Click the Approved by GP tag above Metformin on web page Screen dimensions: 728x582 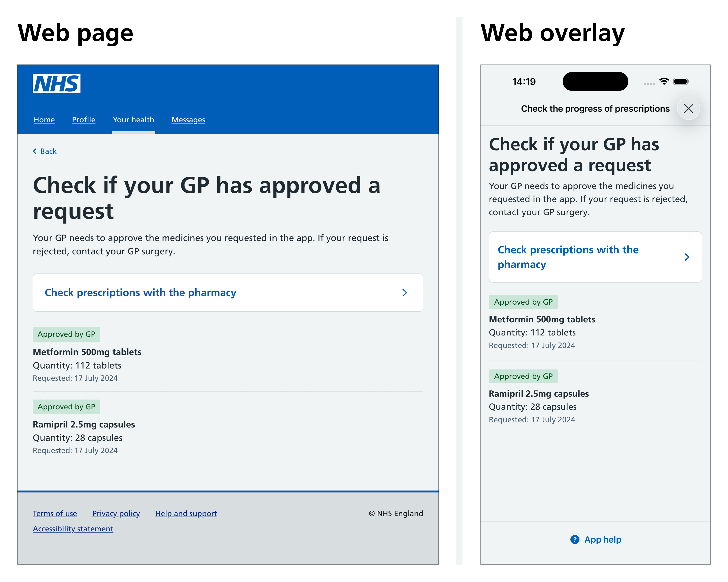(66, 334)
